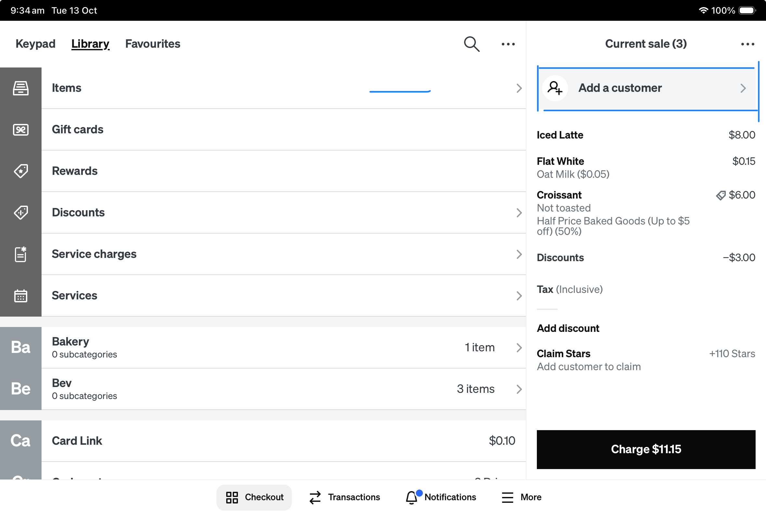This screenshot has height=532, width=766.
Task: Tap the Tax (Inclusive) row
Action: pos(646,289)
